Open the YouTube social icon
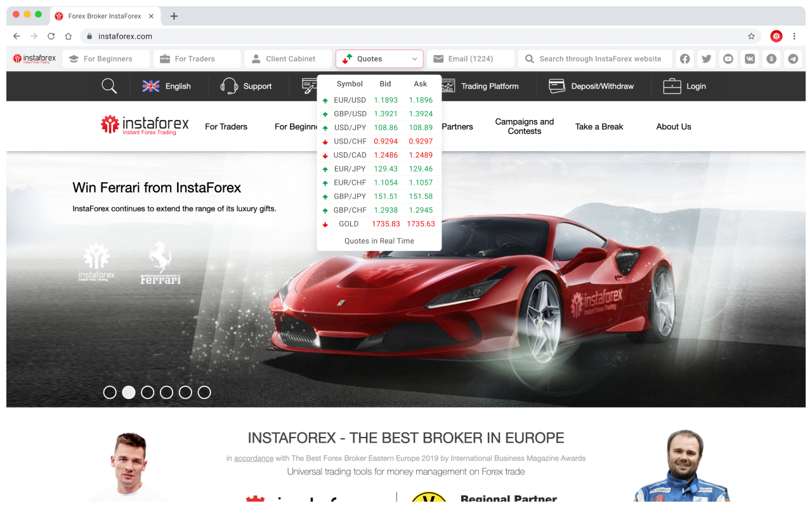Viewport: 812px width, 508px height. (x=728, y=58)
